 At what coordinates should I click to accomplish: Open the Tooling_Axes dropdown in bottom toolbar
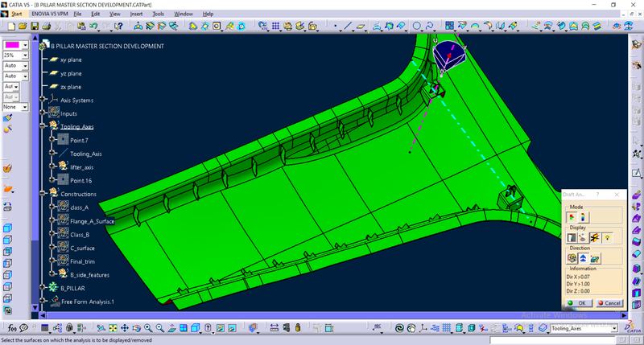[614, 328]
